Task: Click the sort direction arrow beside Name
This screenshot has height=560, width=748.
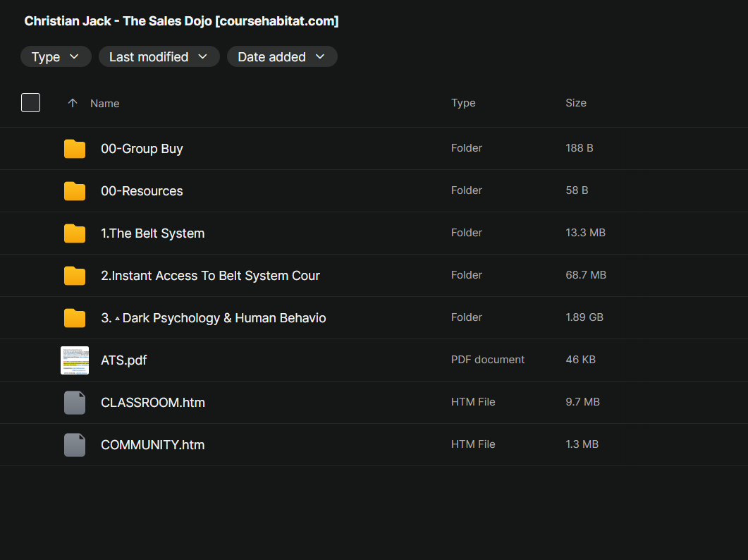Action: pyautogui.click(x=73, y=103)
